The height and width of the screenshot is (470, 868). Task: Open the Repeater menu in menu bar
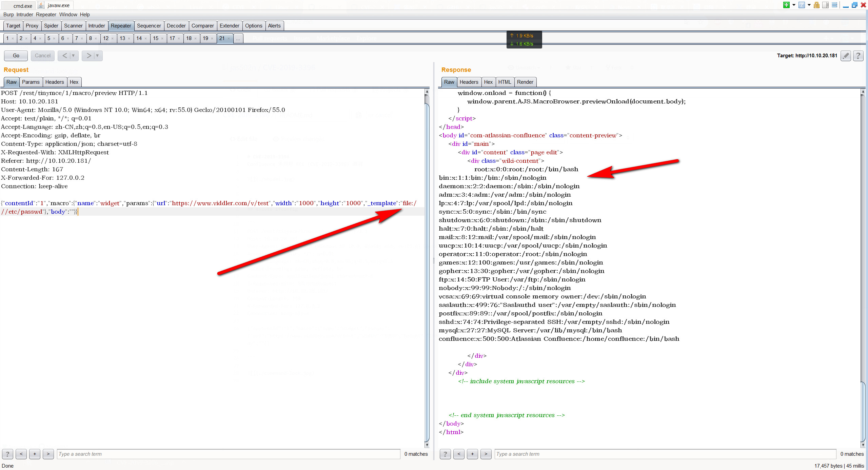[x=46, y=15]
